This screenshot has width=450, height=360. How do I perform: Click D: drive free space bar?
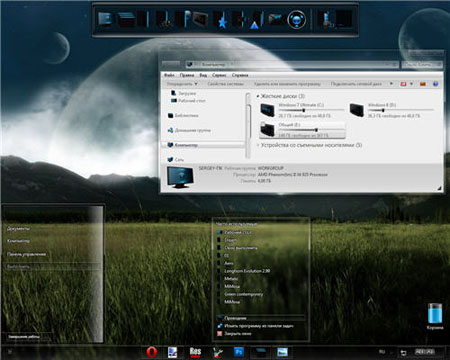click(401, 110)
